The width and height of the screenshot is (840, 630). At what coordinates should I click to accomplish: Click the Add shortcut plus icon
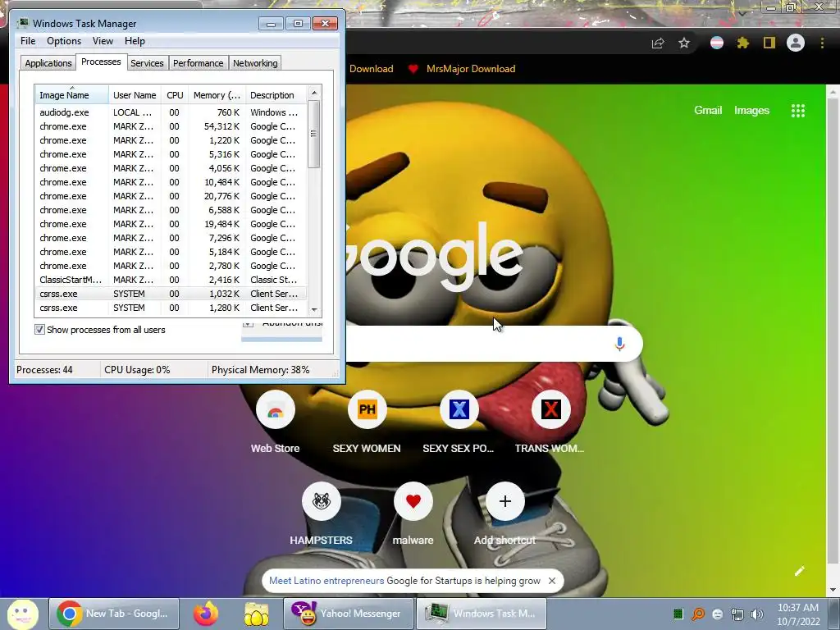point(505,501)
